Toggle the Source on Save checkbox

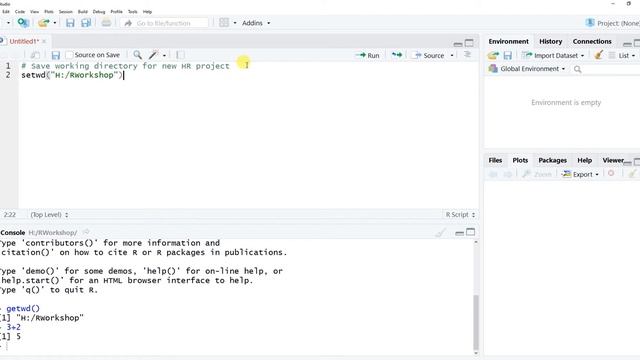(69, 55)
